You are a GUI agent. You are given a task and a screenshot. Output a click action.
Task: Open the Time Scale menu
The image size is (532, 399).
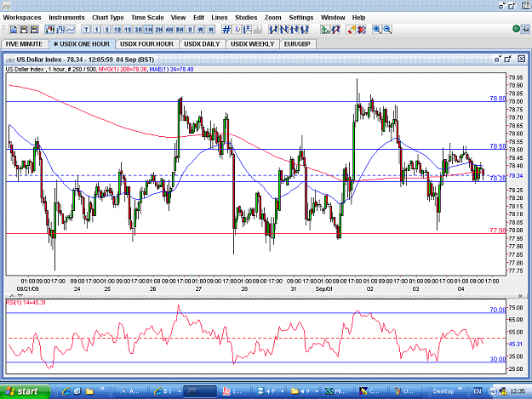click(147, 17)
